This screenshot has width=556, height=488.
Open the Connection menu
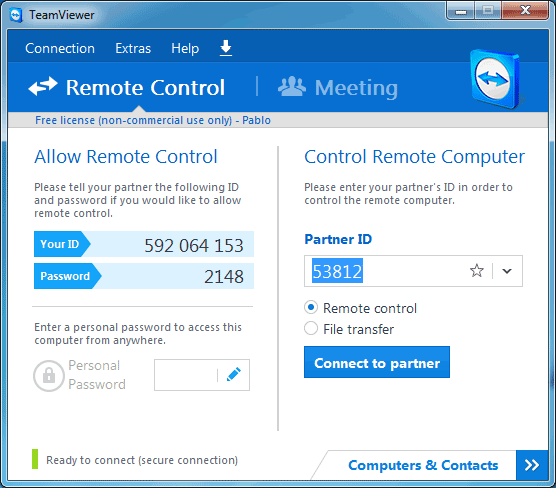click(60, 48)
